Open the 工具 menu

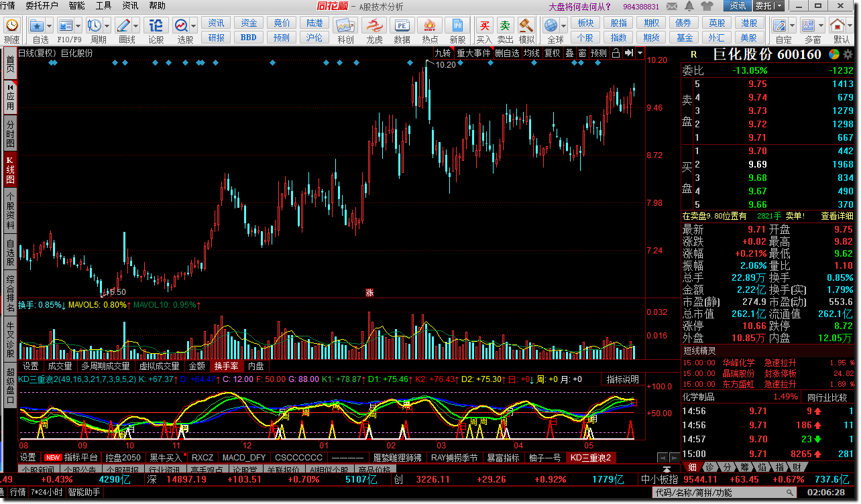(x=104, y=6)
